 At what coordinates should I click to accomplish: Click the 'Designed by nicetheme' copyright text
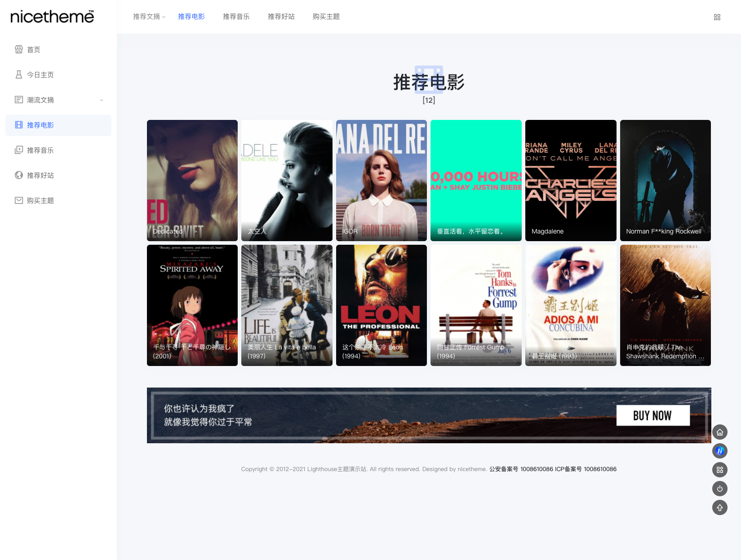(454, 469)
